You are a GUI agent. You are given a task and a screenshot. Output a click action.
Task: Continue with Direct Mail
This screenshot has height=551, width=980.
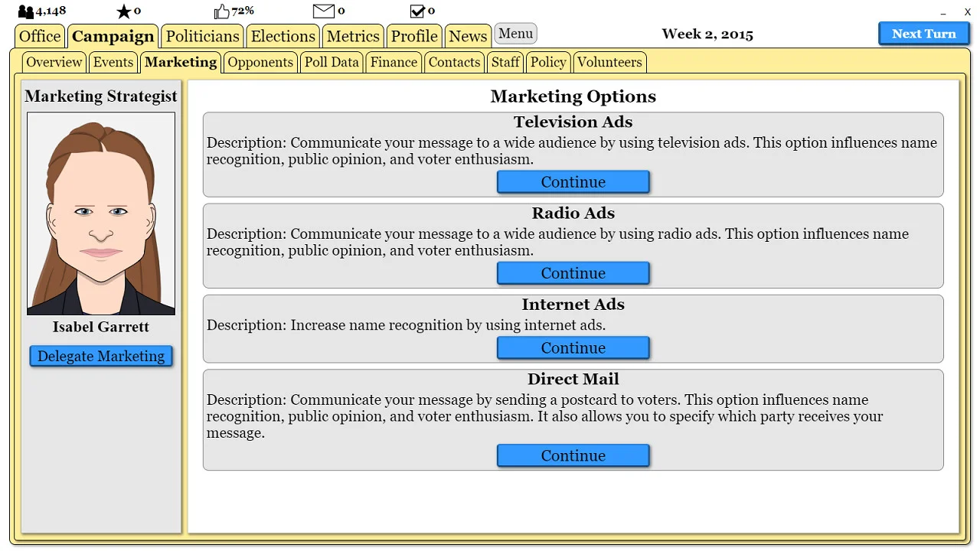[573, 455]
